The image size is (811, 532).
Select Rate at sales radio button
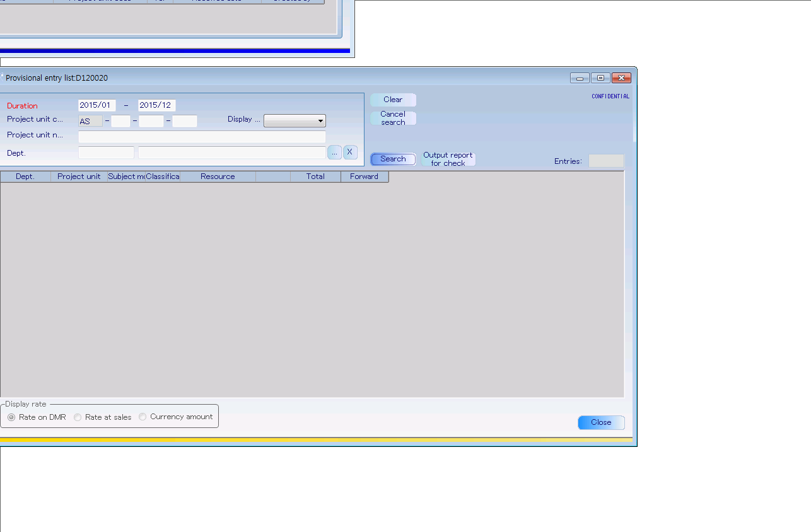click(78, 417)
